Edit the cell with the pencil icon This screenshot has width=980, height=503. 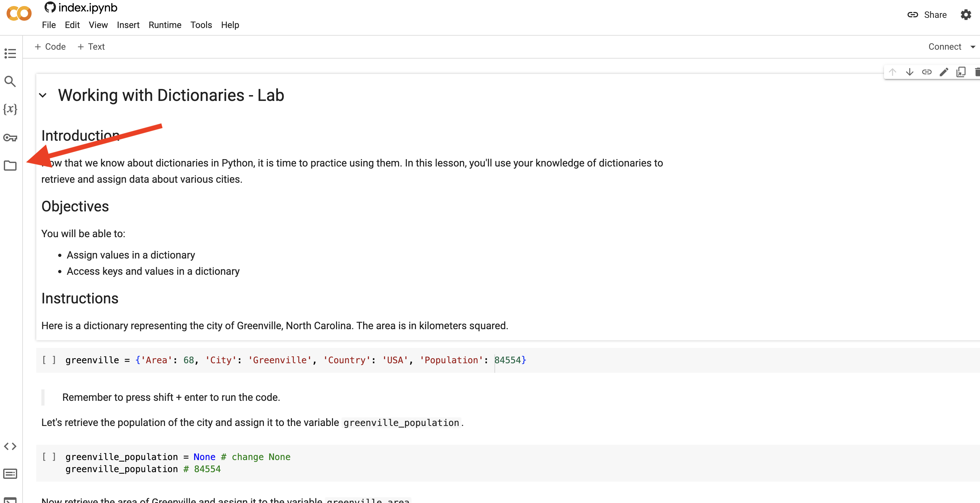(x=944, y=72)
